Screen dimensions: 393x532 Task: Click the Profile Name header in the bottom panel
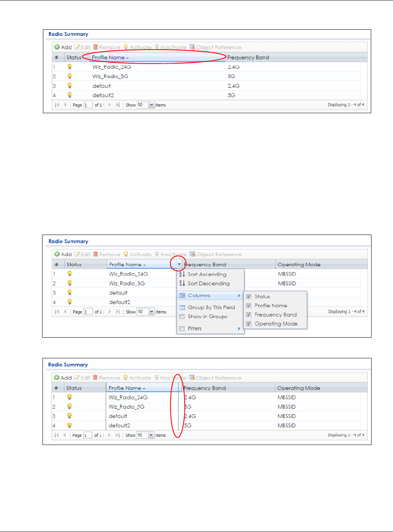click(143, 388)
